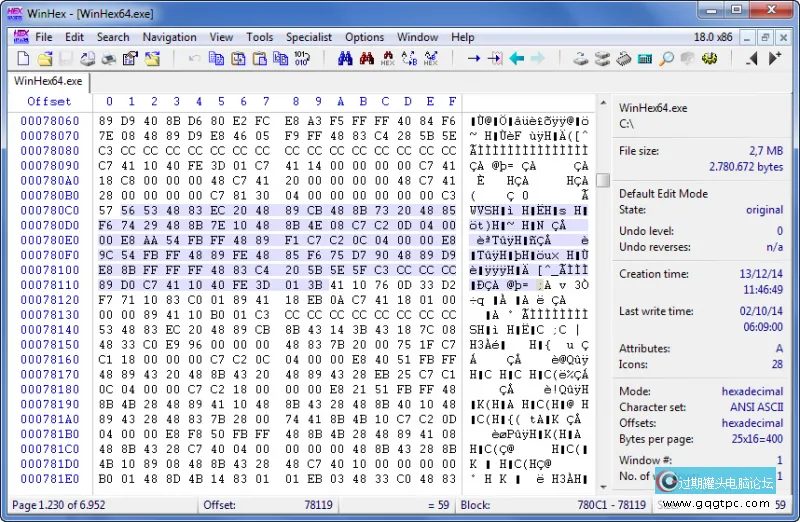Image resolution: width=800 pixels, height=522 pixels.
Task: Click the offset row 000780C0
Action: (x=49, y=210)
